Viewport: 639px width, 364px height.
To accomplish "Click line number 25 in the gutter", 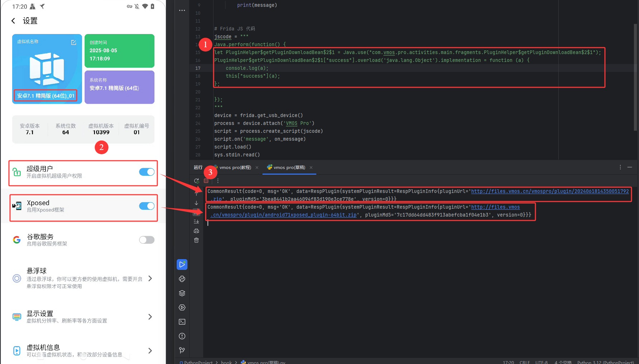I will (x=198, y=131).
